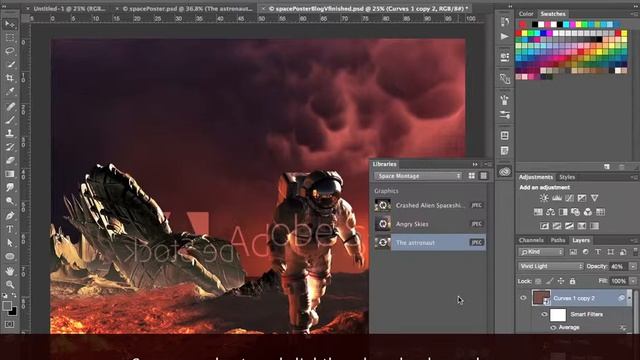Select the Hand tool
The width and height of the screenshot is (640, 360).
point(10,271)
